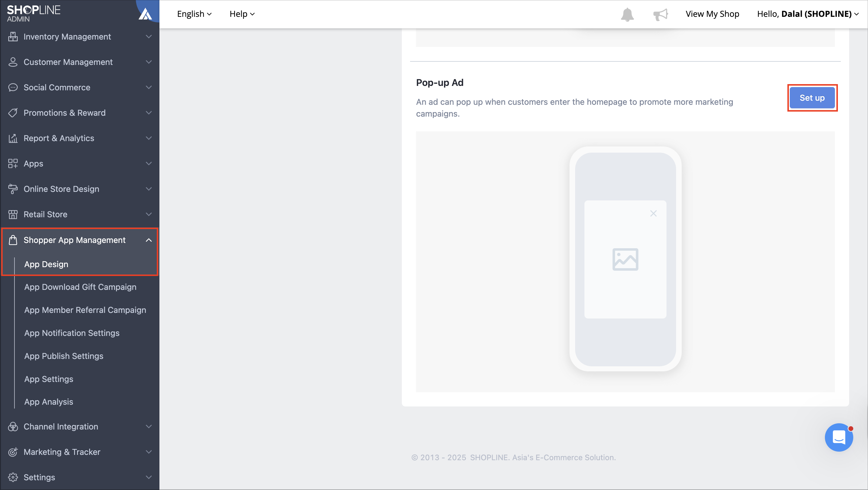Screen dimensions: 868x490
Task: Click the Customer Management person icon
Action: coord(13,62)
